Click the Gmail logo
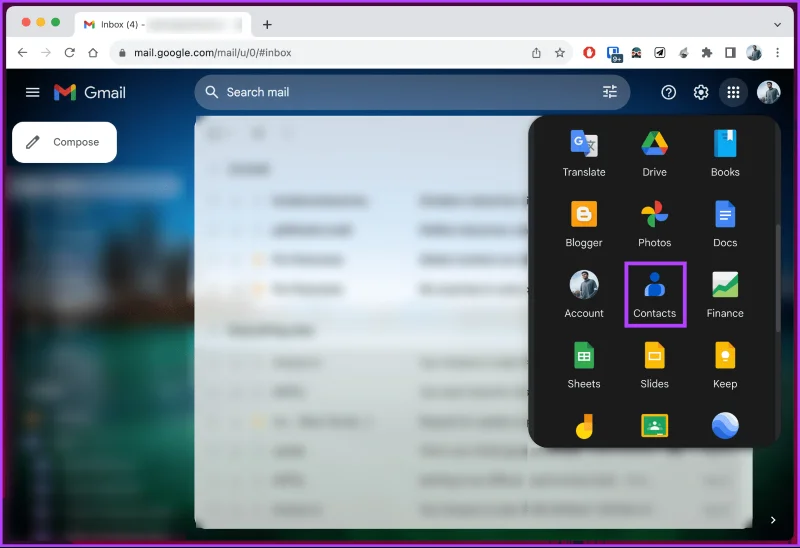The image size is (800, 548). (90, 92)
